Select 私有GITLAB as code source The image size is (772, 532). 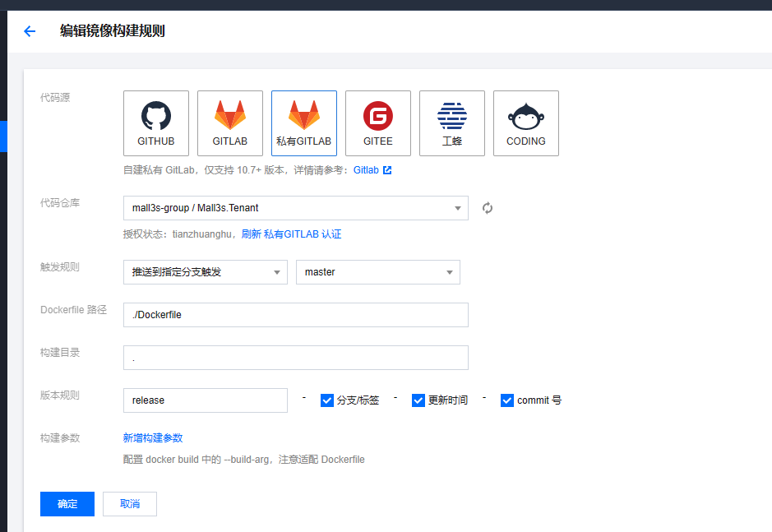[x=304, y=123]
